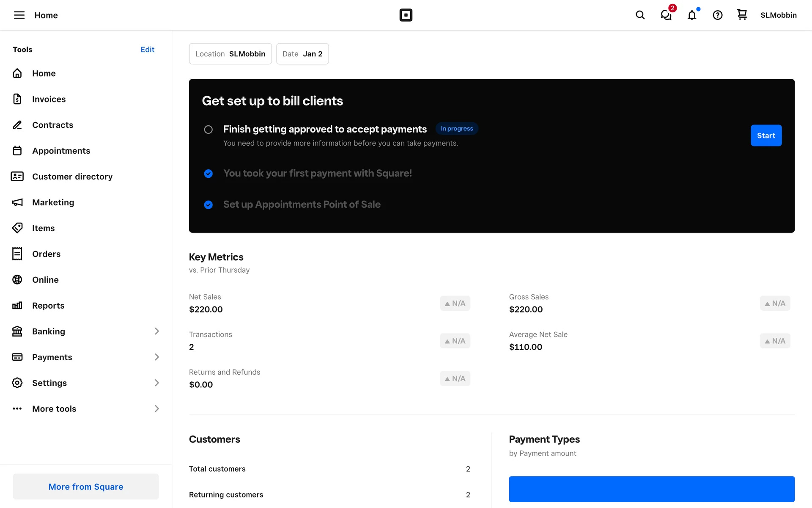Screen dimensions: 812x508
Task: Click the Marketing megaphone icon
Action: click(x=17, y=202)
